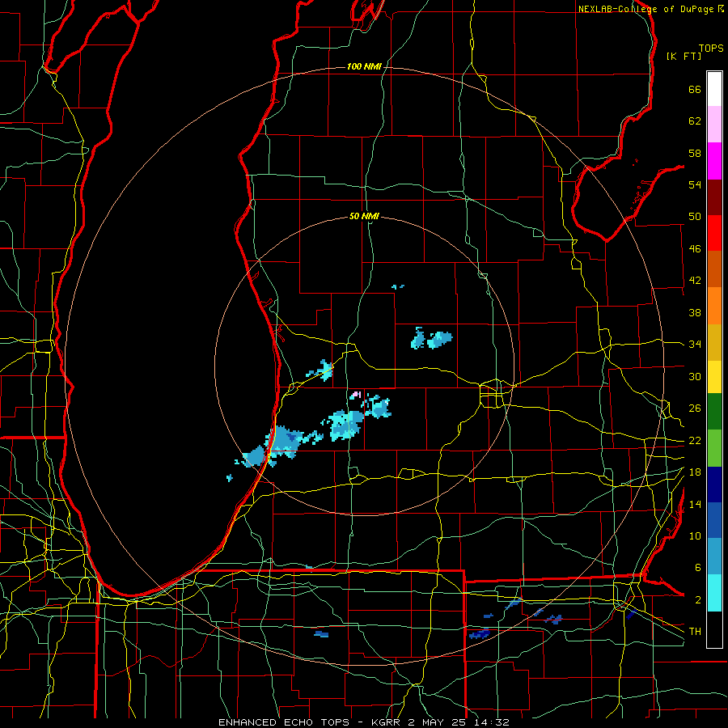Image resolution: width=728 pixels, height=728 pixels.
Task: Click the gold 34 kft legend swatch
Action: pyautogui.click(x=714, y=342)
